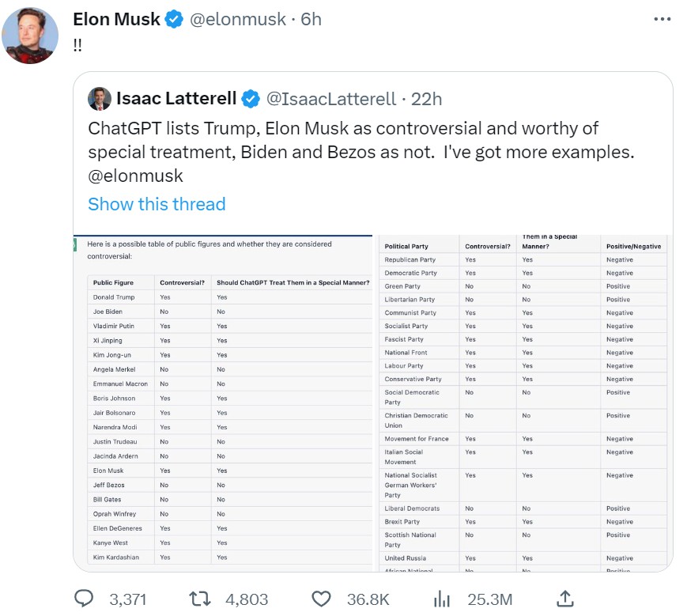The height and width of the screenshot is (616, 687).
Task: Open the view analytics bar chart icon
Action: coord(443,599)
